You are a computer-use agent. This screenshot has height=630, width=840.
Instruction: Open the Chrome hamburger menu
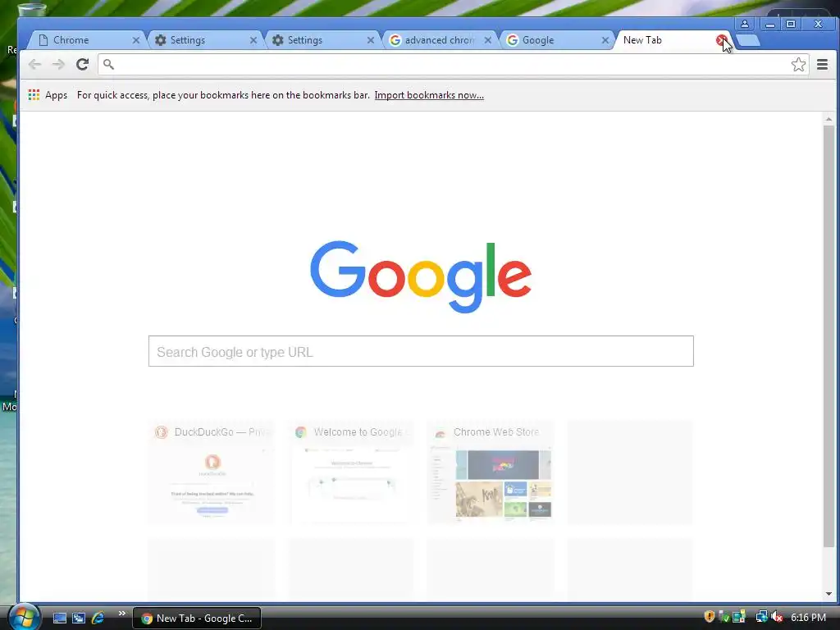coord(822,65)
